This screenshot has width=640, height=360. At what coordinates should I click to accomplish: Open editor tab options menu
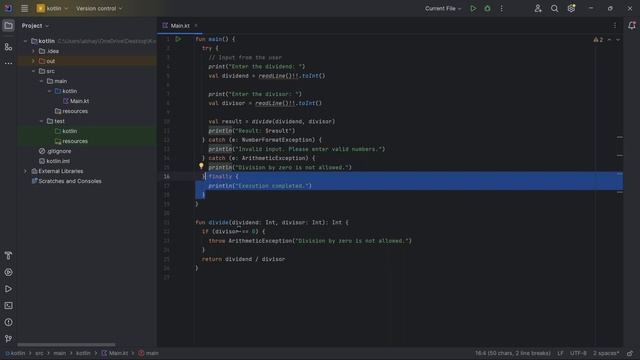point(615,26)
